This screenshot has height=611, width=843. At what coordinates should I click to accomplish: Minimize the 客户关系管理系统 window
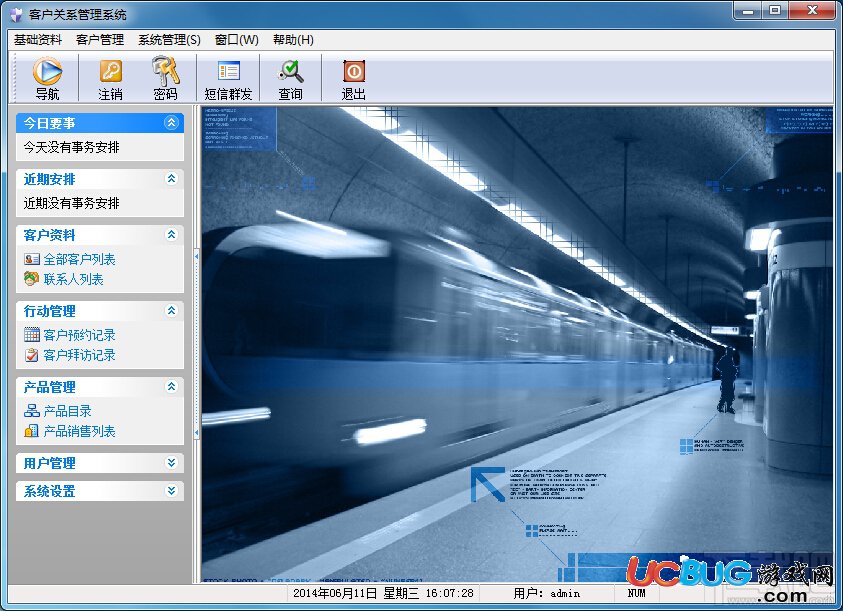(748, 10)
